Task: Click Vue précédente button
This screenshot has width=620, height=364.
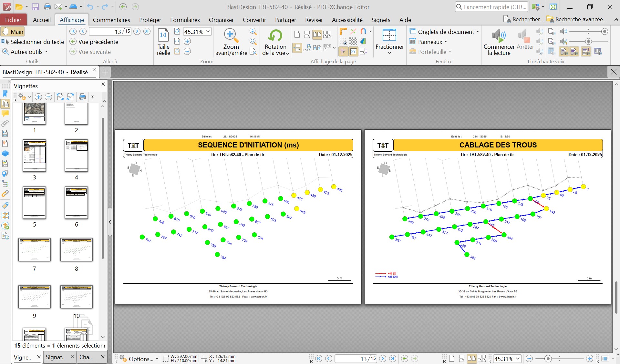Action: [x=94, y=42]
